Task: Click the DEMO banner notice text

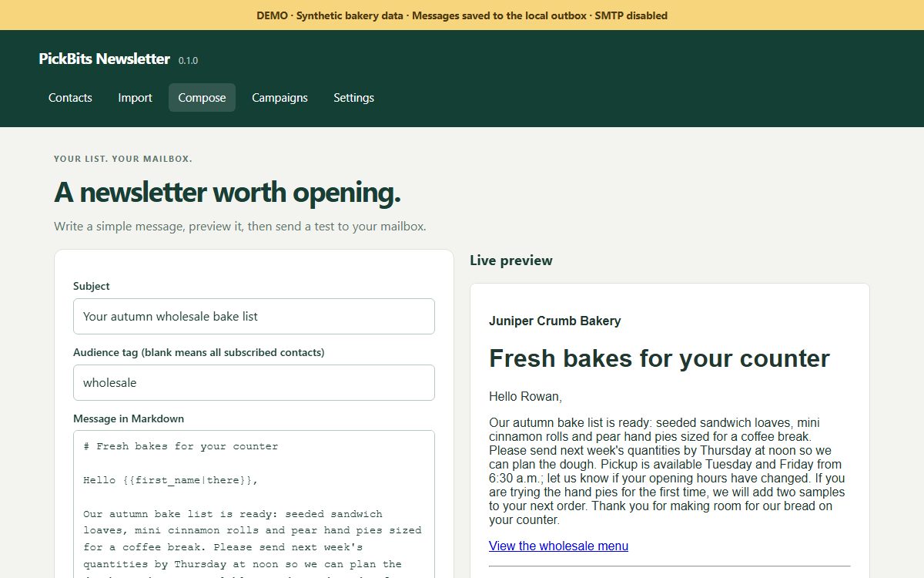Action: (462, 15)
